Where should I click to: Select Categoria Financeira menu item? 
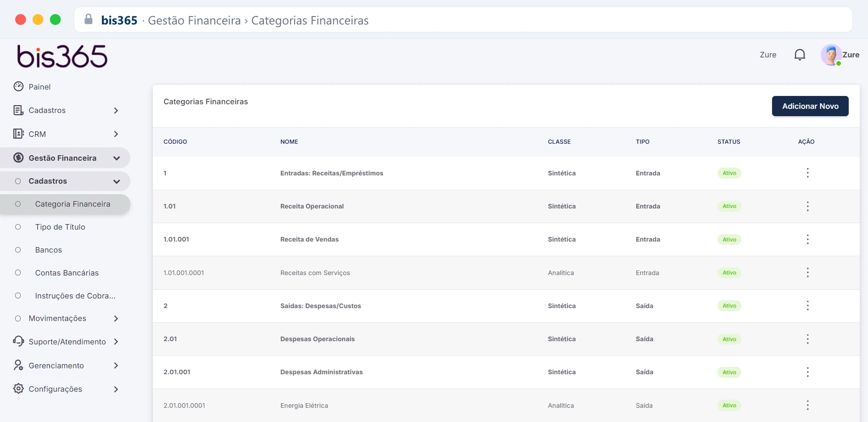click(x=65, y=204)
